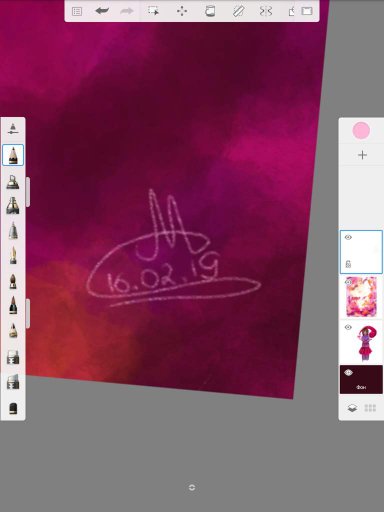384x512 pixels.
Task: Enable the symmetry tool
Action: [266, 11]
